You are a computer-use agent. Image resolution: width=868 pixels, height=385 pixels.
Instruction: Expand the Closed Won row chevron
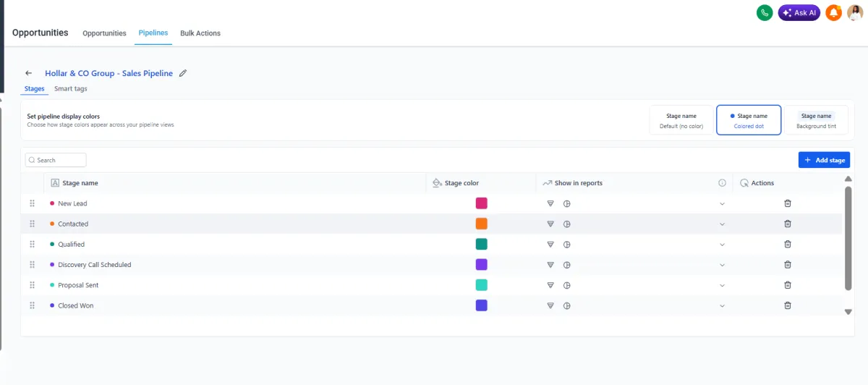pyautogui.click(x=722, y=306)
